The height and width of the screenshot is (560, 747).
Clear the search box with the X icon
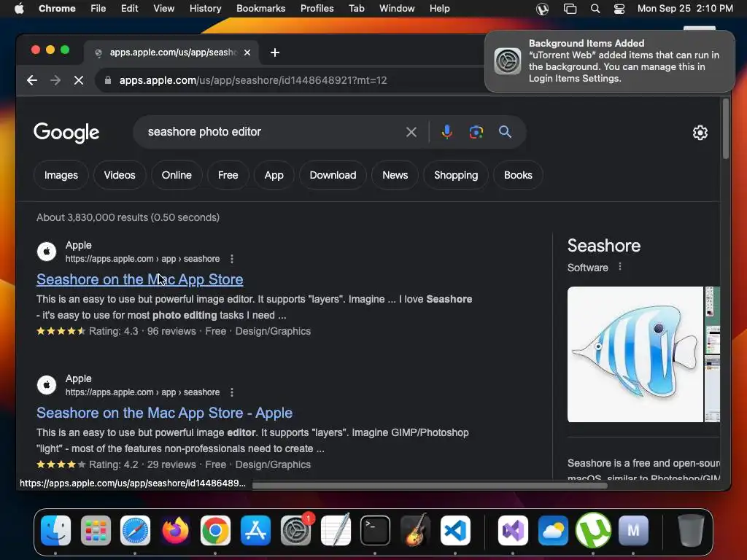(411, 132)
